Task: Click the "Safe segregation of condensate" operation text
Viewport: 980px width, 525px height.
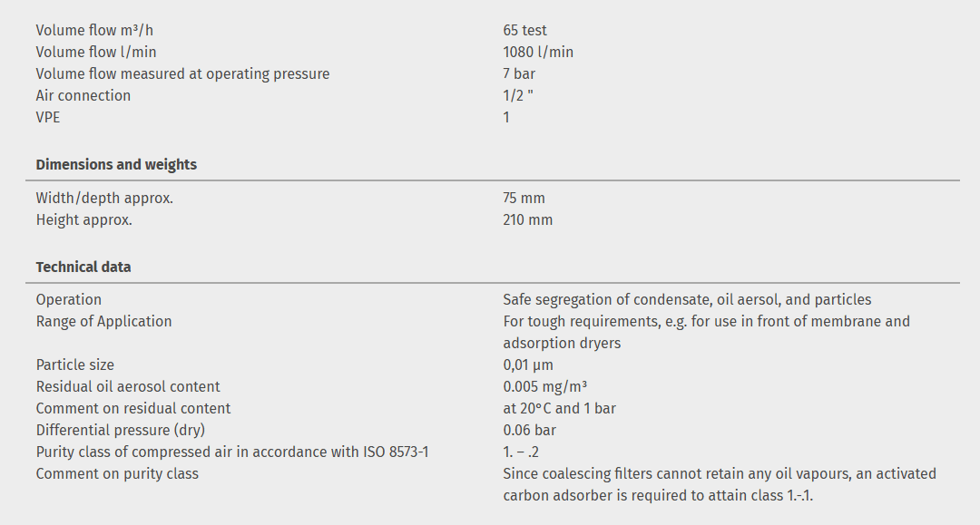Action: pyautogui.click(x=687, y=299)
